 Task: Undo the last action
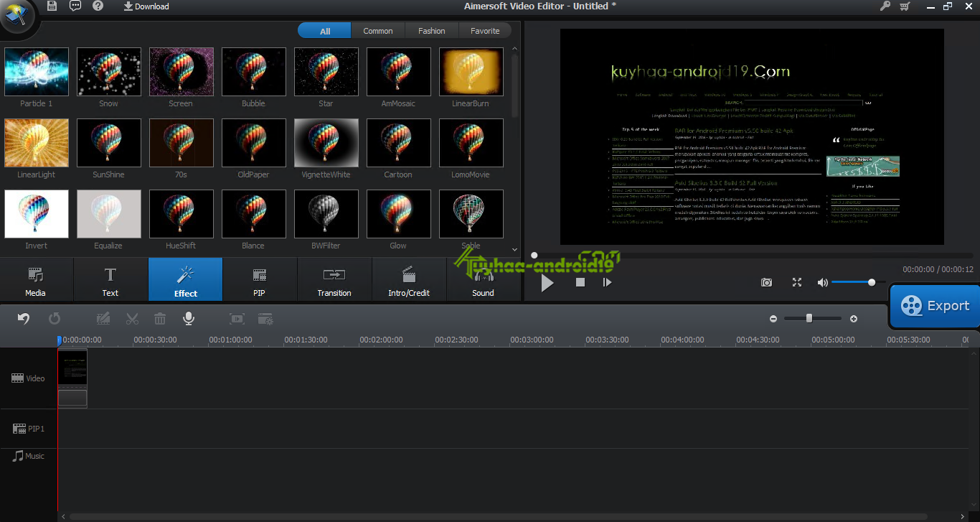click(x=23, y=318)
